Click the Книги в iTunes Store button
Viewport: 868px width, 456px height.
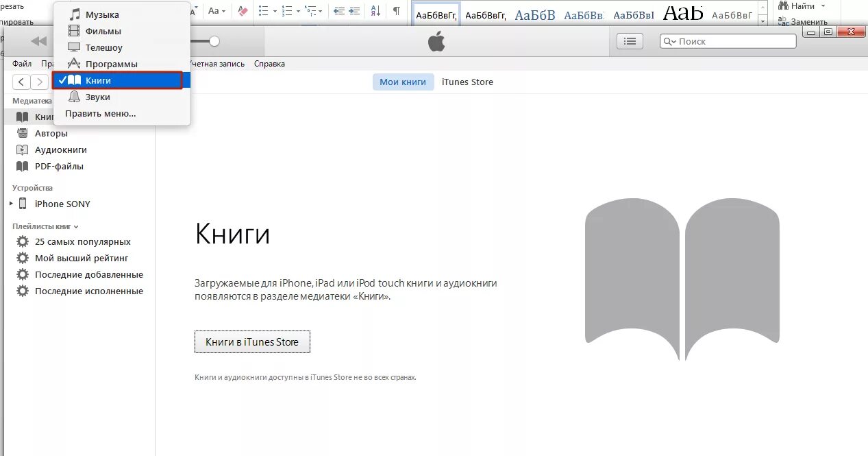252,341
